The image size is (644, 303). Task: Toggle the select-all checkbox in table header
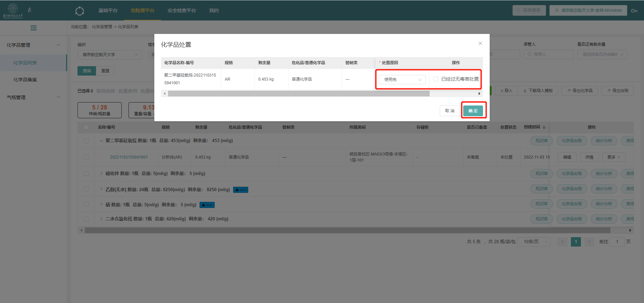[86, 127]
